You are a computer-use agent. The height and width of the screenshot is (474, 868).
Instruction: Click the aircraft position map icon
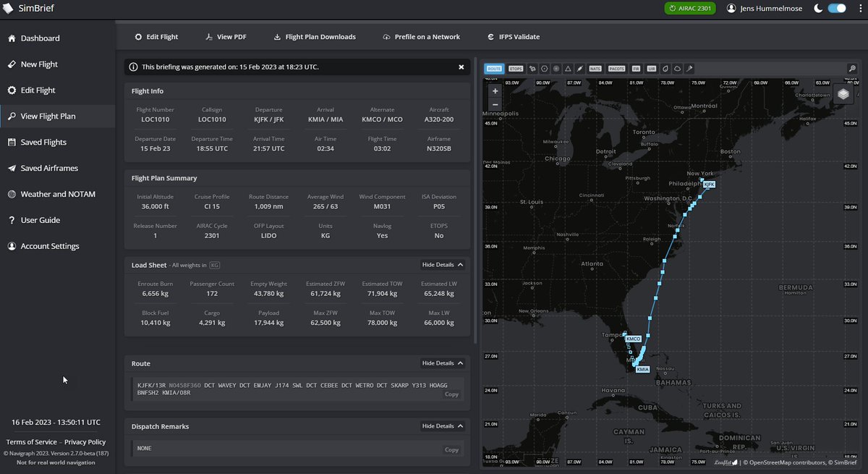pyautogui.click(x=532, y=68)
